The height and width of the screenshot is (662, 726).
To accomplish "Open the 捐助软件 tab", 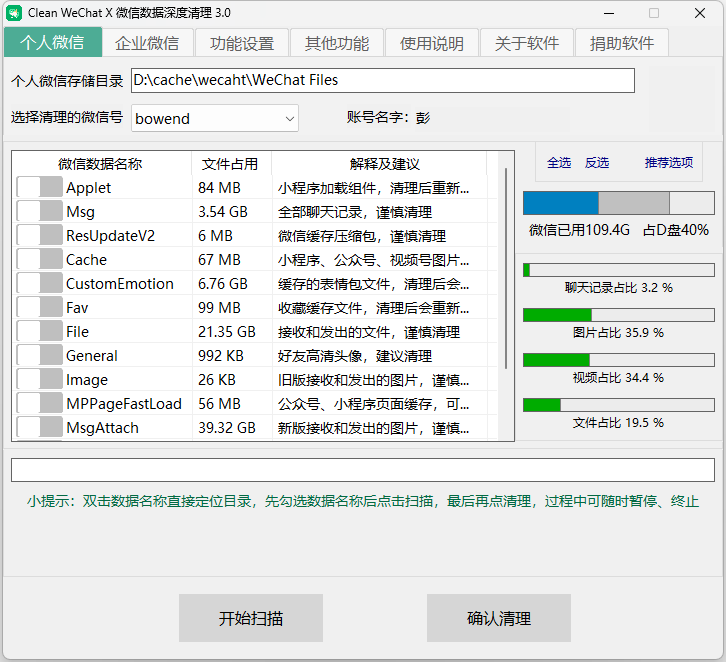I will pos(622,43).
